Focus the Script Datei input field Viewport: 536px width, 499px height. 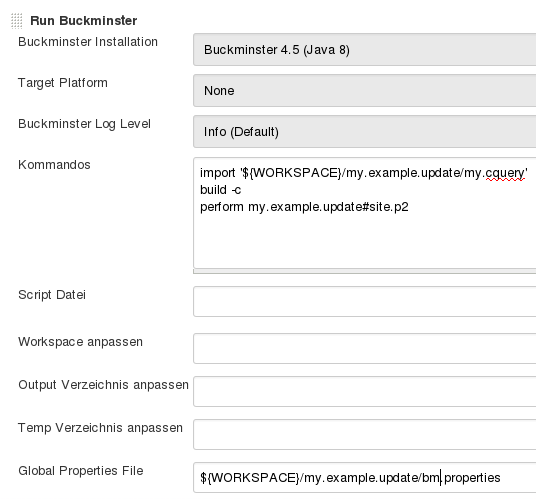(x=364, y=301)
